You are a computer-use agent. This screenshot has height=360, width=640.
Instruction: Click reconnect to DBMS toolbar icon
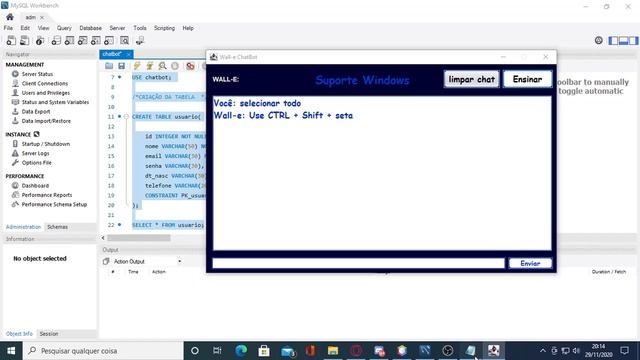click(x=140, y=40)
